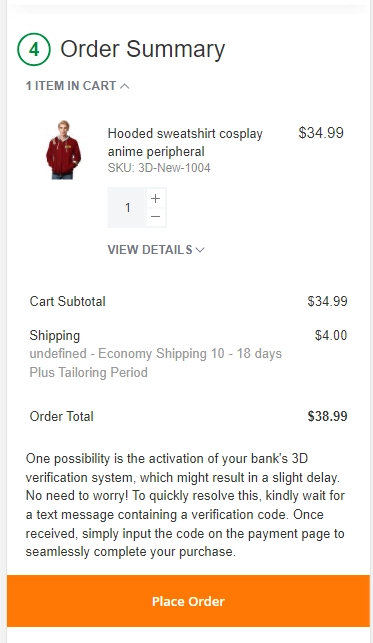
Task: Click the item price $34.99 beside product name
Action: click(x=321, y=133)
